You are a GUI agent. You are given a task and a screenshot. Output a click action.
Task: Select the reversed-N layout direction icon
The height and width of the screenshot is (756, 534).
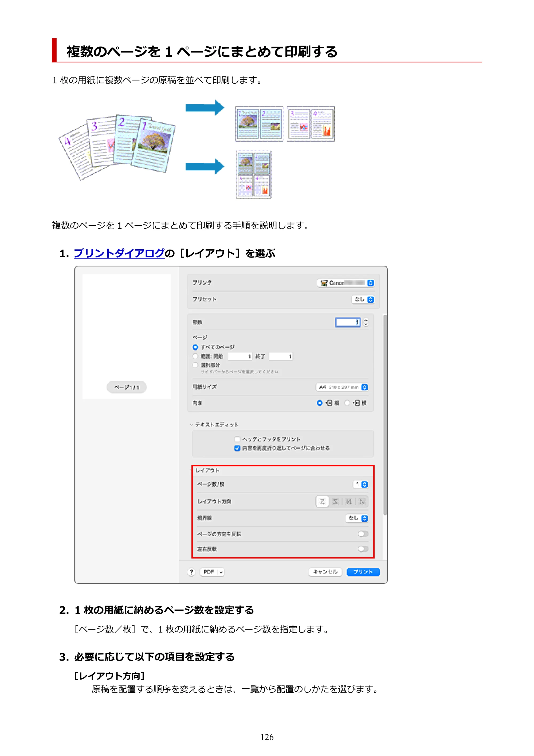click(x=349, y=502)
